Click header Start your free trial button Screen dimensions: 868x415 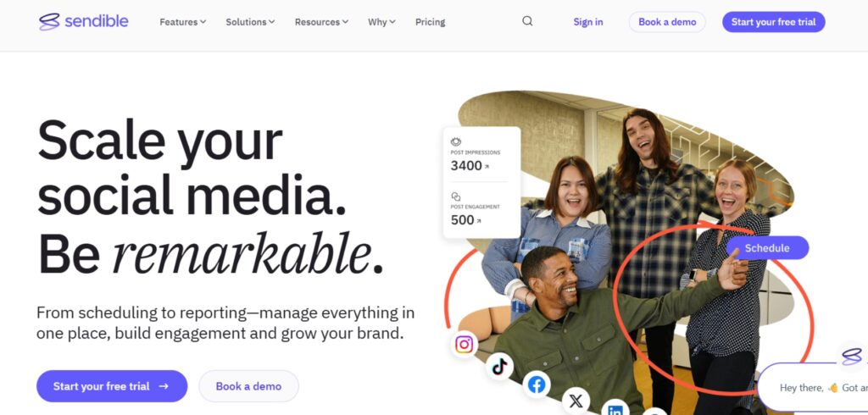[x=773, y=22]
